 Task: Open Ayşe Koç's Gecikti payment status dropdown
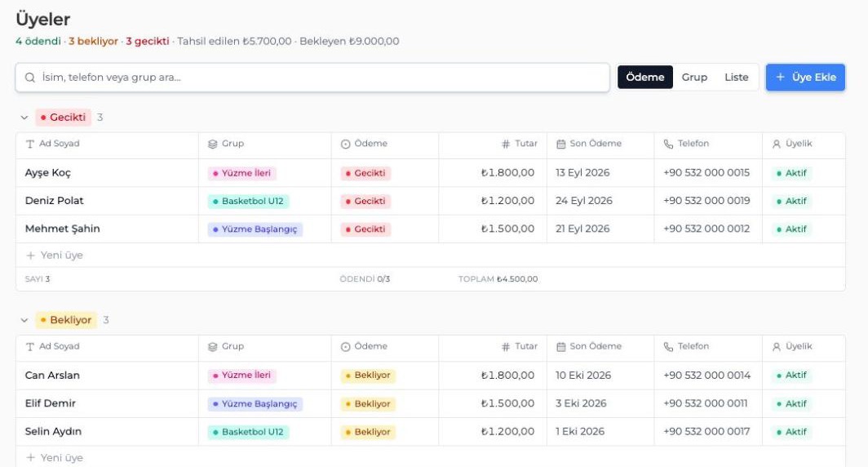pos(365,173)
